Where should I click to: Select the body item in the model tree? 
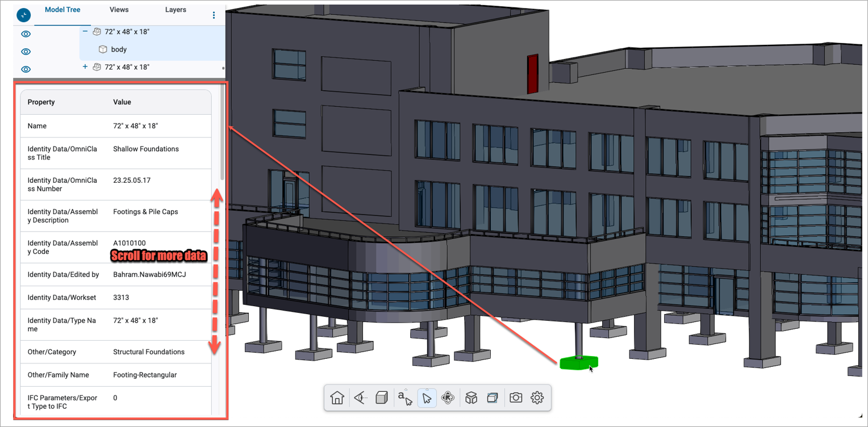coord(119,49)
